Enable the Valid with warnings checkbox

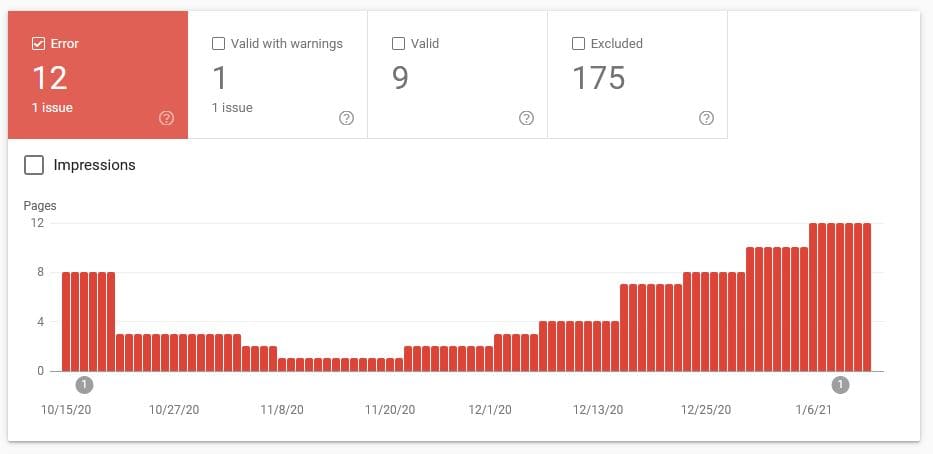218,44
